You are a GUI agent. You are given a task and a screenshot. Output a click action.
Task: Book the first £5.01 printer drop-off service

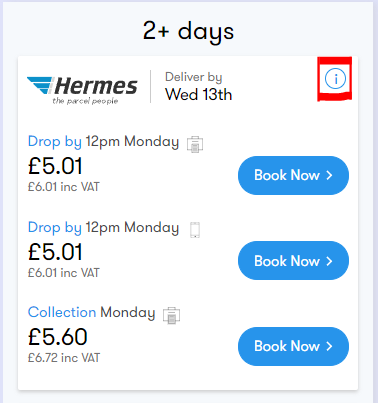click(293, 175)
